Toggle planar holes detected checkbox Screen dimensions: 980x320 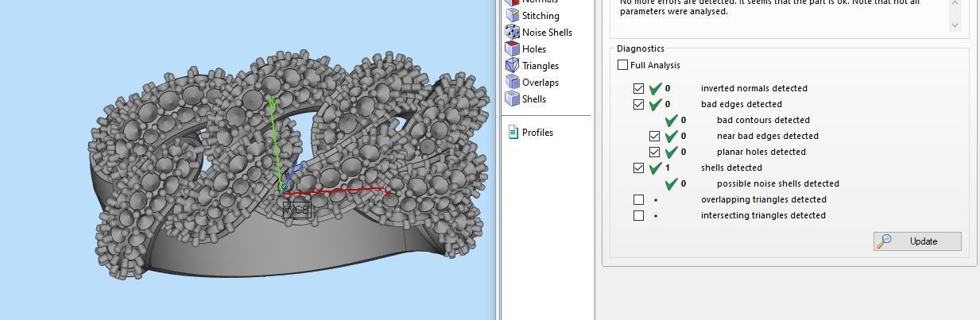click(x=654, y=152)
